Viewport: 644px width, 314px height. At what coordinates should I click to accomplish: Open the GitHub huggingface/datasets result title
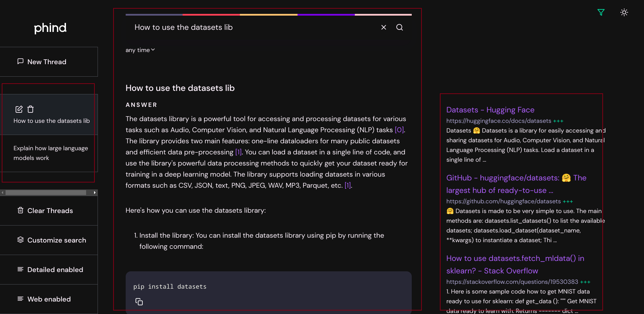pyautogui.click(x=516, y=184)
